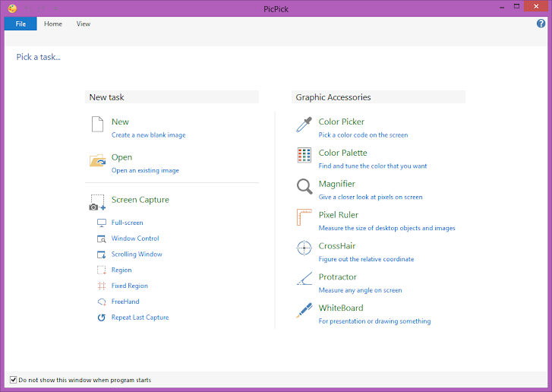
Task: Maximize the PicPick window
Action: coord(516,6)
